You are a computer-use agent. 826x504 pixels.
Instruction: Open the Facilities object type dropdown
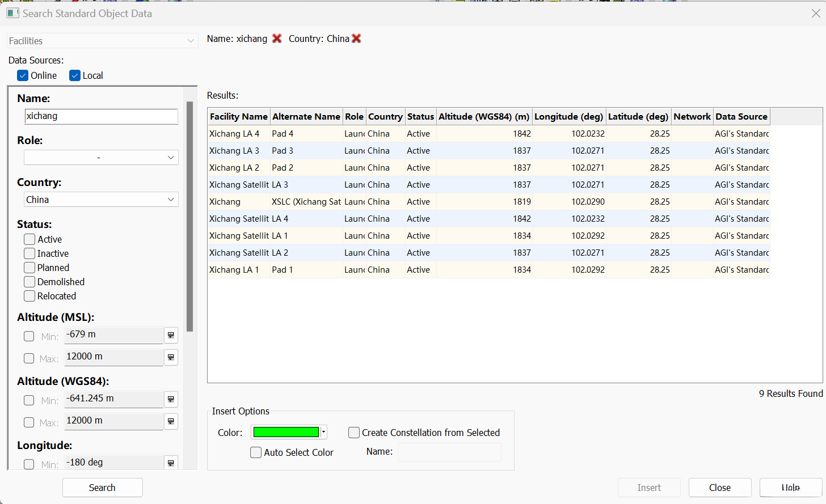[x=102, y=41]
